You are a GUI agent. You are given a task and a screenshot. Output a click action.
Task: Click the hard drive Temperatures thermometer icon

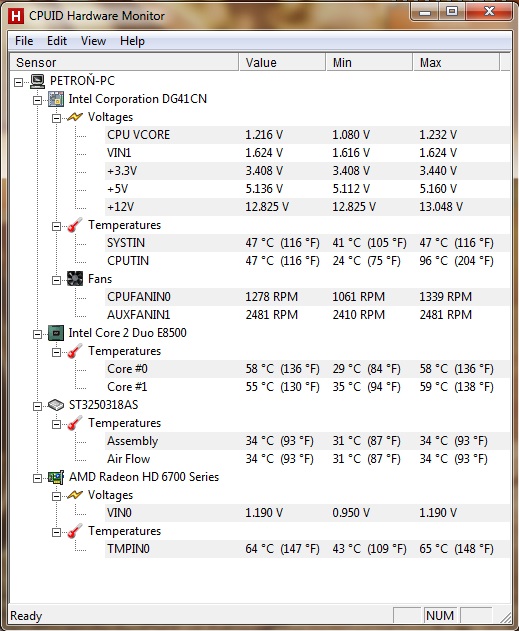(x=74, y=423)
